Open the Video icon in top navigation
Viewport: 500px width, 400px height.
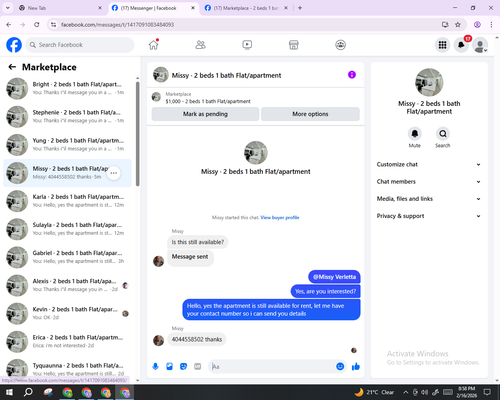(247, 45)
